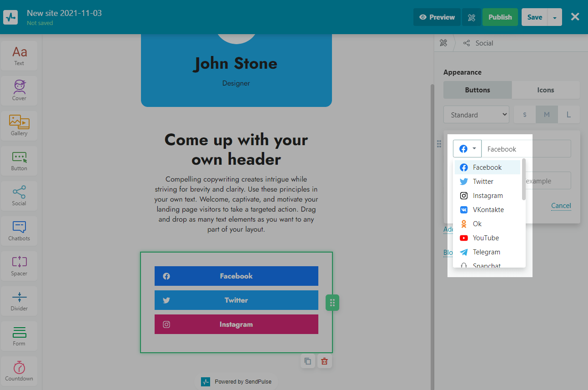This screenshot has width=588, height=390.
Task: Choose VKontakte from the network list
Action: point(487,210)
